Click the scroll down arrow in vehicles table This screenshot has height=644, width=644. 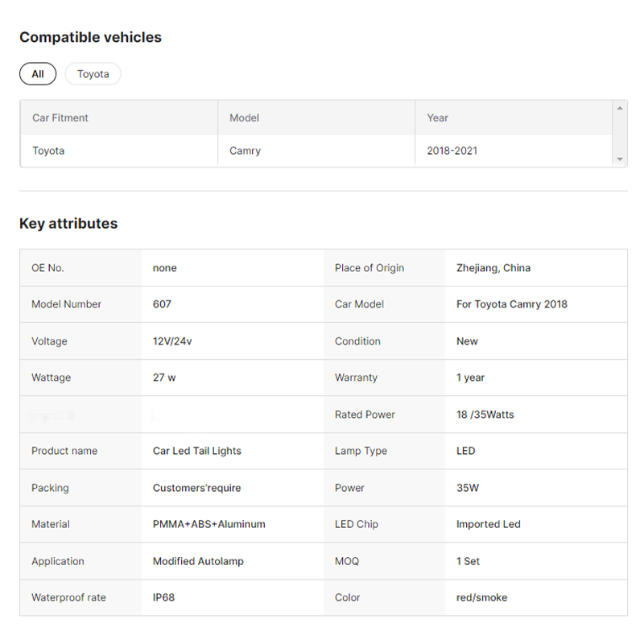(x=619, y=159)
